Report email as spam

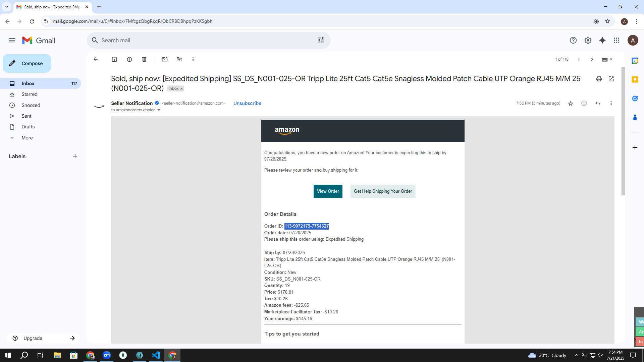coord(129,59)
